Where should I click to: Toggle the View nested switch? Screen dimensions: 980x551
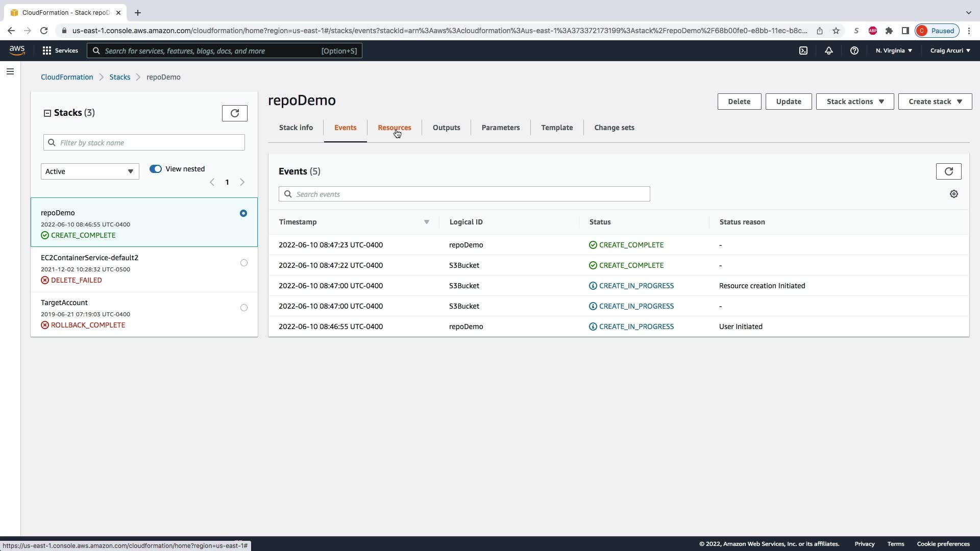[156, 169]
